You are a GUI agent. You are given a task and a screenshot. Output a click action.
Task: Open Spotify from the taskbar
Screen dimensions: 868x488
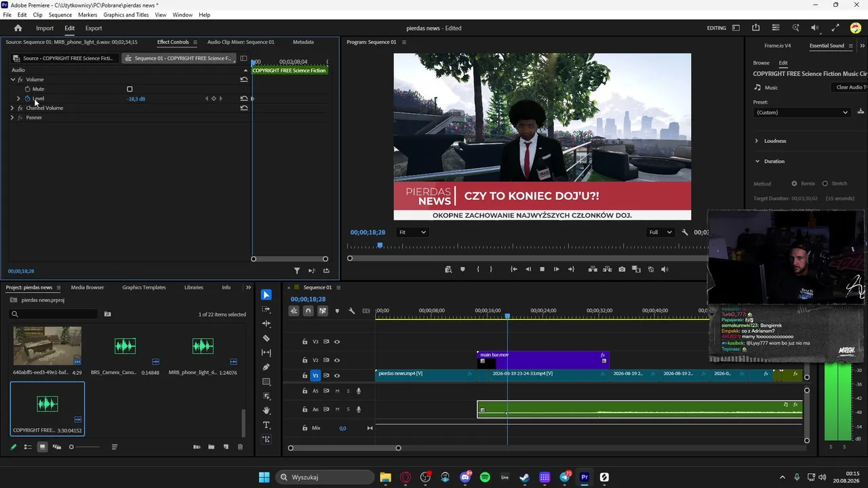(x=485, y=477)
